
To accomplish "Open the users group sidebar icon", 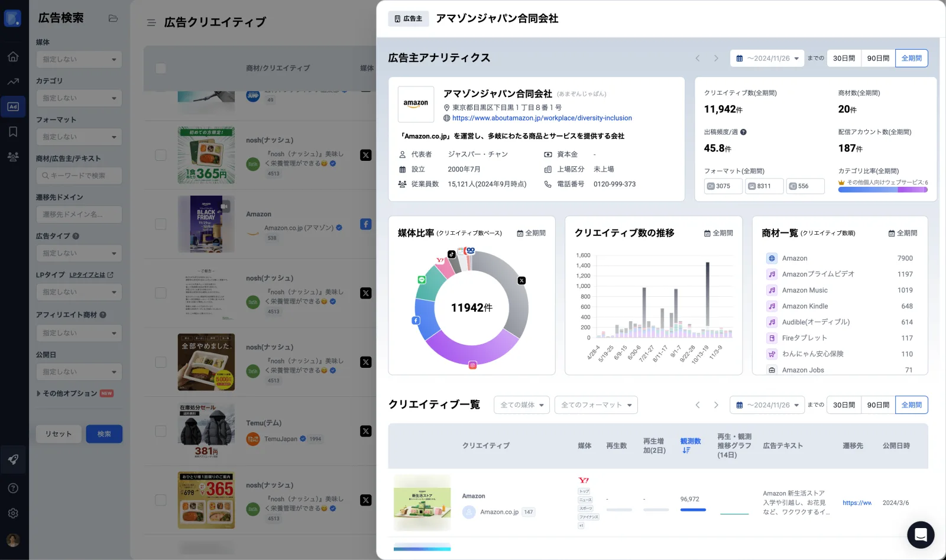I will tap(13, 157).
